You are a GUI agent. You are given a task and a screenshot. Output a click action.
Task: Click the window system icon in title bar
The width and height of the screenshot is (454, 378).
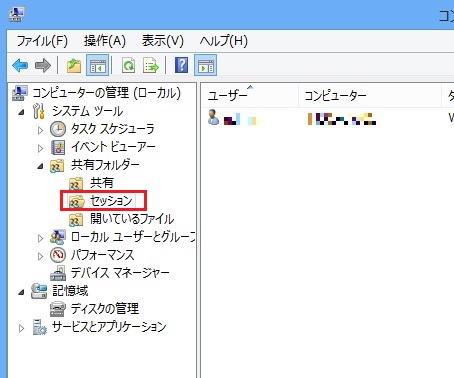coord(17,14)
